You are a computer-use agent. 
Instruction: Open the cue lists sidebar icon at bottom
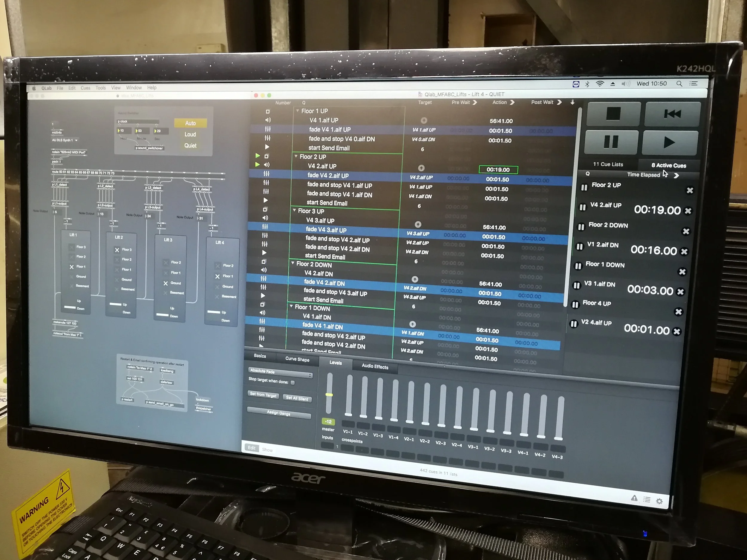(x=647, y=500)
